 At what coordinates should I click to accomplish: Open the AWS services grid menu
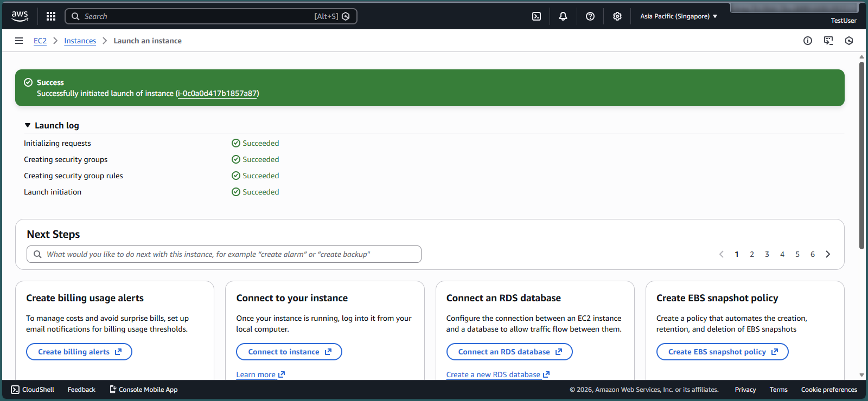51,16
